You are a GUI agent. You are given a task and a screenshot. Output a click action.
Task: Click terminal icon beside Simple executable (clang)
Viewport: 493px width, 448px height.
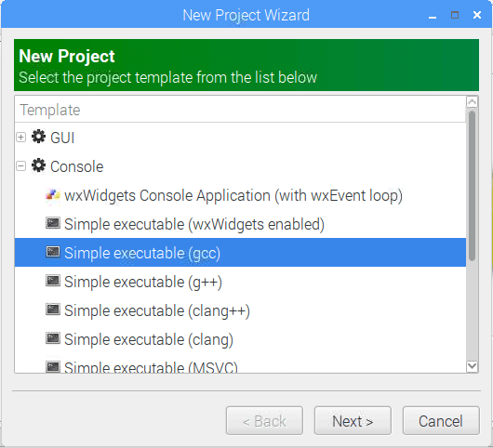pos(52,338)
